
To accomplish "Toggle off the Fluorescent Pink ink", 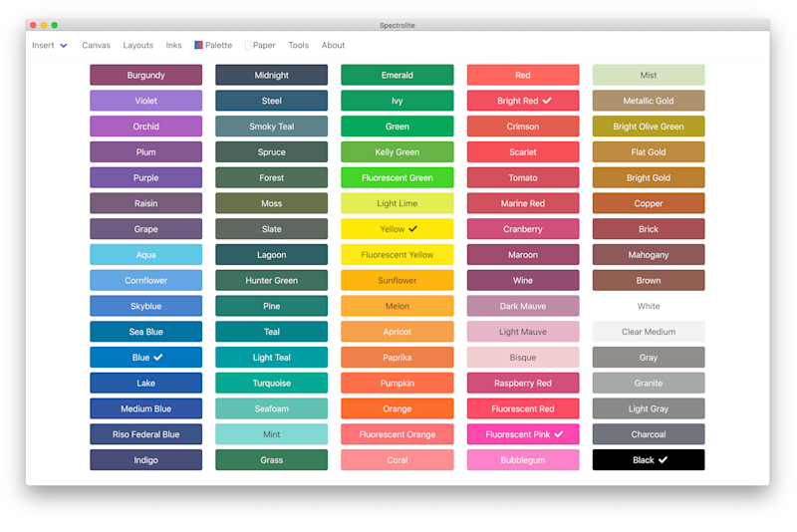I will [x=523, y=434].
